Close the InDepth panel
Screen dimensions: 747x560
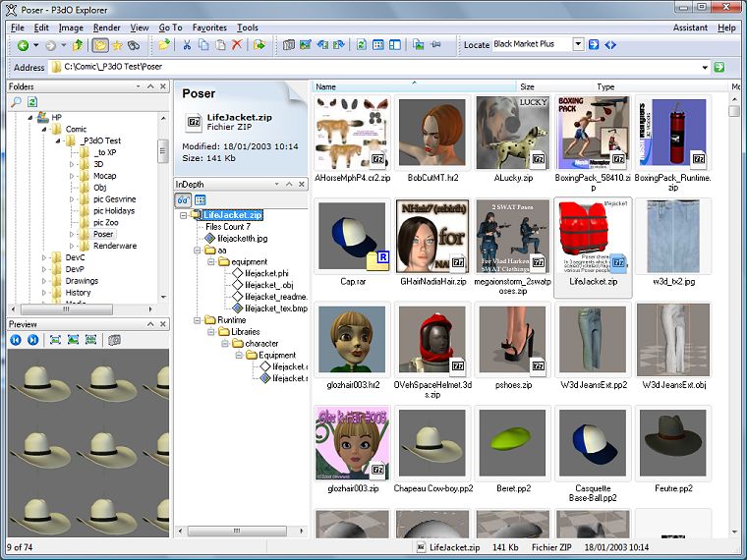tap(302, 185)
